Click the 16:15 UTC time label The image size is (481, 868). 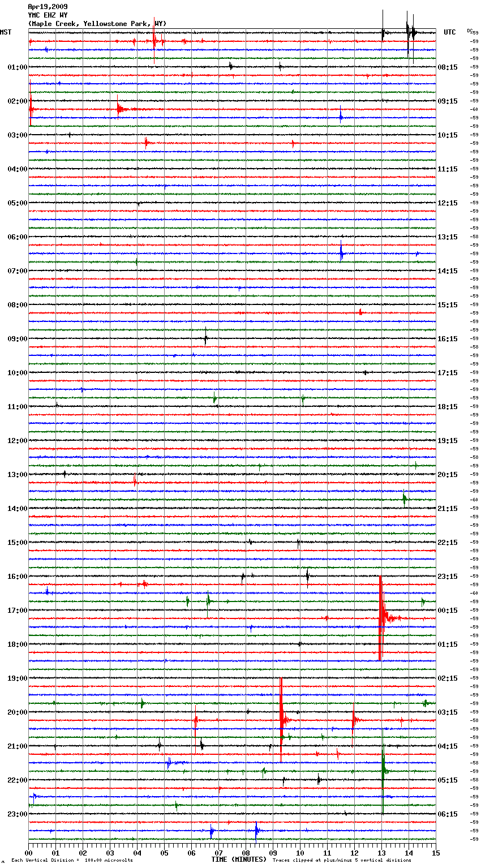coord(448,339)
